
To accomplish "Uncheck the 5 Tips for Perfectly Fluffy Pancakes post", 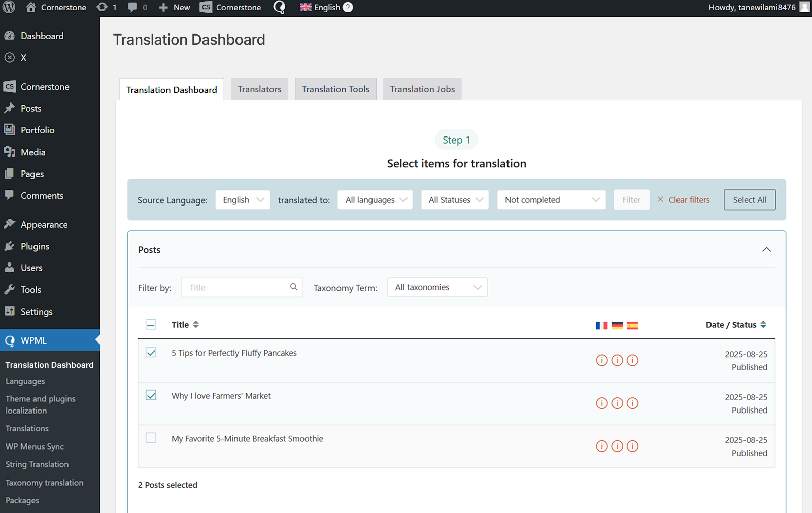I will (151, 352).
